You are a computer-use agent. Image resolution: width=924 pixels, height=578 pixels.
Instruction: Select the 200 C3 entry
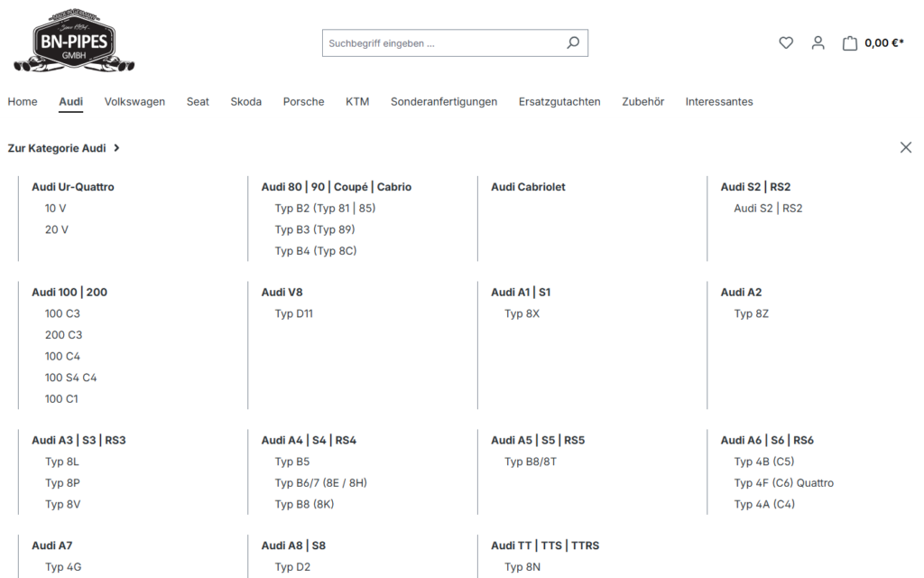click(x=64, y=335)
